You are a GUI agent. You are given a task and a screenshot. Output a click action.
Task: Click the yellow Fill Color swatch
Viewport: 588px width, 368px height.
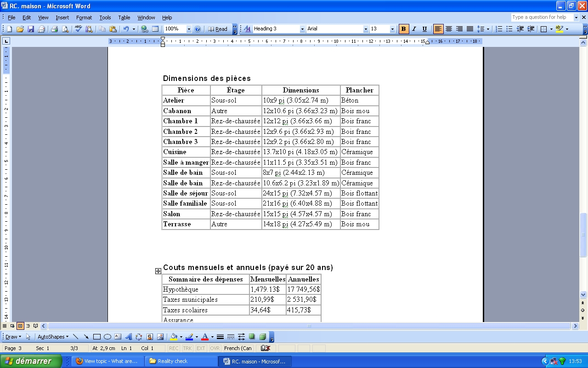(x=174, y=337)
